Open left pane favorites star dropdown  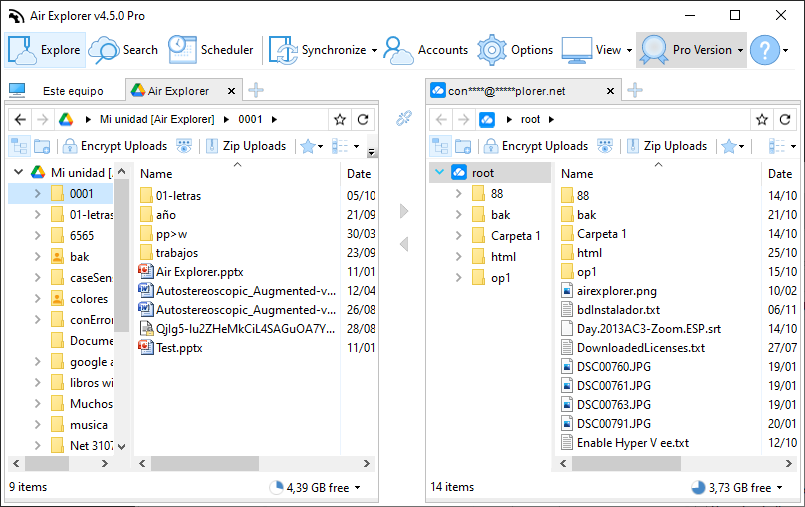[x=312, y=146]
